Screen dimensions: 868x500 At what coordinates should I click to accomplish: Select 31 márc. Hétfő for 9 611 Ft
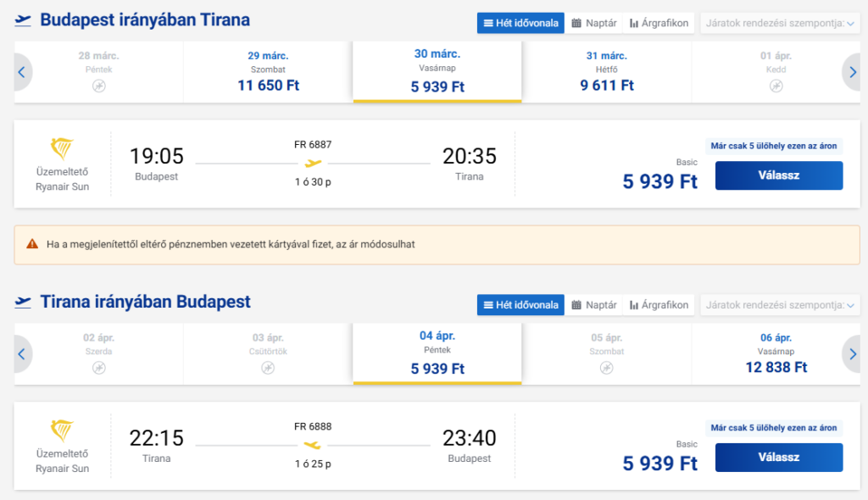pyautogui.click(x=607, y=72)
